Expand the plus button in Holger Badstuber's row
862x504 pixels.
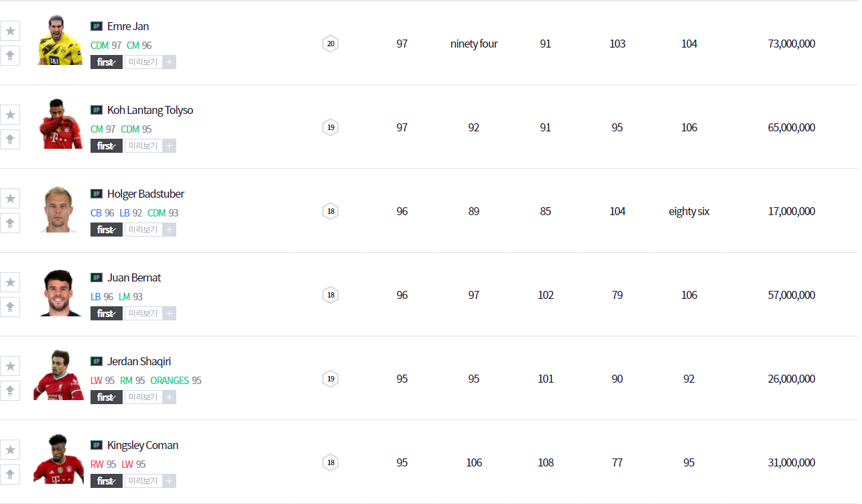[170, 230]
